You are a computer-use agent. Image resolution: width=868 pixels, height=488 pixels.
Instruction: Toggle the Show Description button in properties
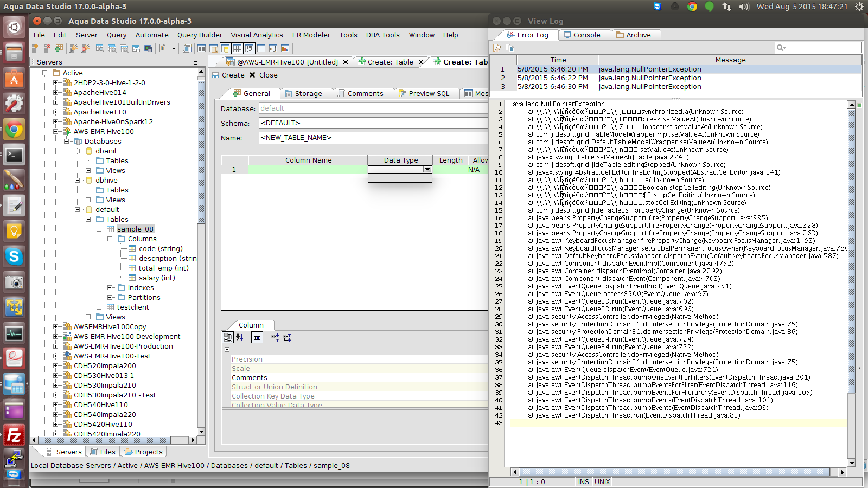point(257,337)
